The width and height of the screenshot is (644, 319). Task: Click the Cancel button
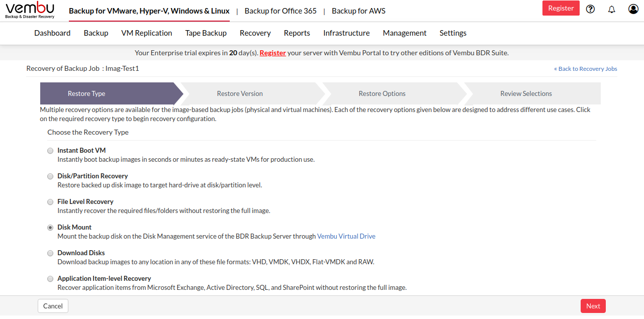pos(53,306)
